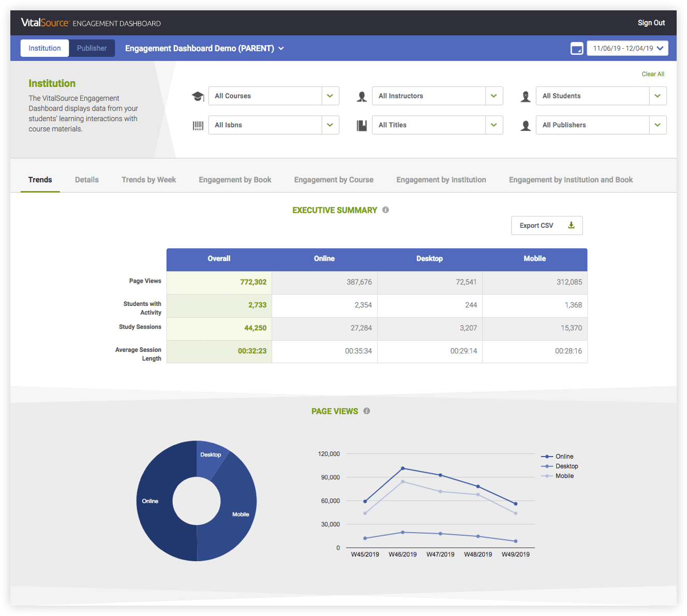Image resolution: width=687 pixels, height=616 pixels.
Task: Click Sign Out link
Action: pos(651,23)
